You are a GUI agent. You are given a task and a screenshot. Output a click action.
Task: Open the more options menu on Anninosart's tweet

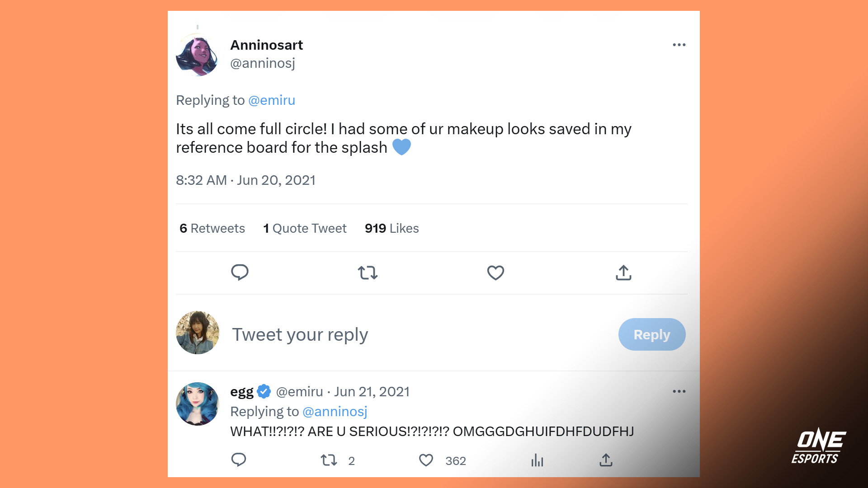[679, 45]
